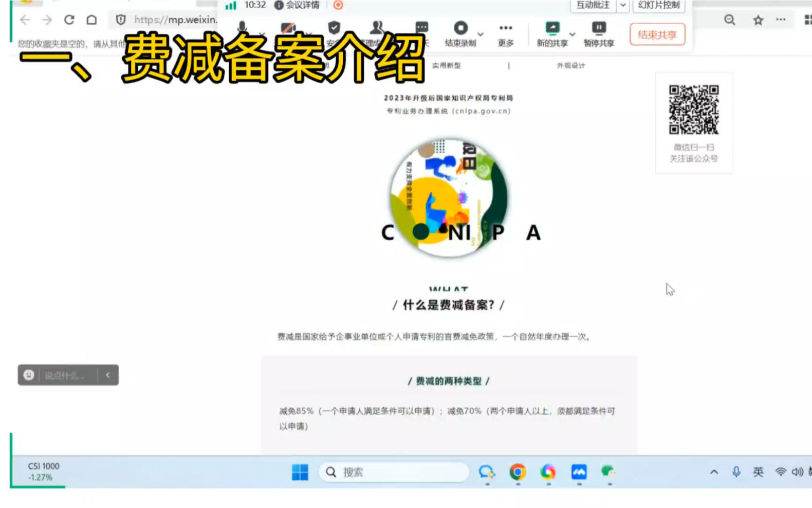Click the WeChat QR code

click(693, 110)
